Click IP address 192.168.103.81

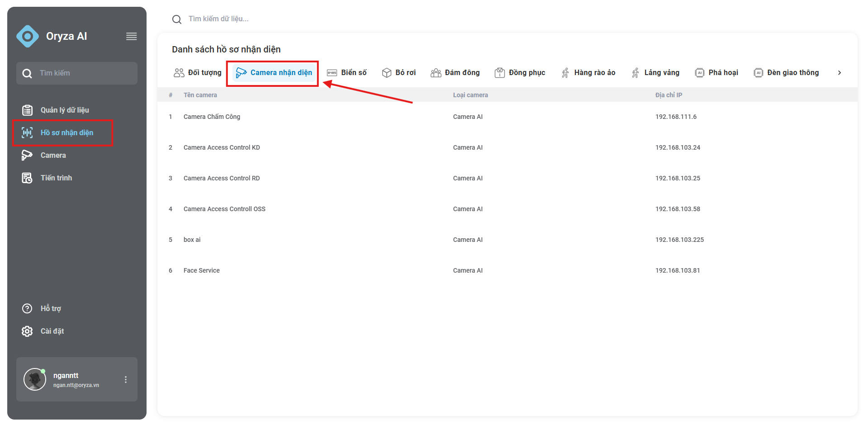click(678, 270)
